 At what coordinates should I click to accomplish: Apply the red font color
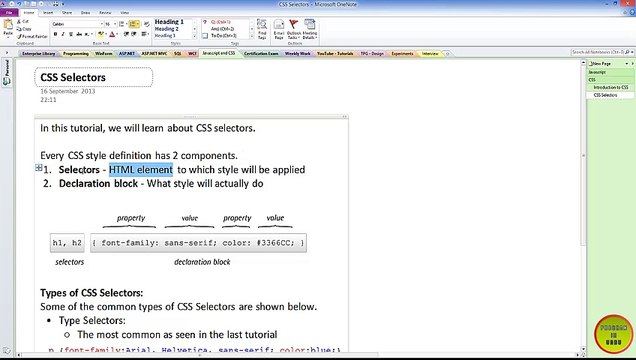click(112, 34)
